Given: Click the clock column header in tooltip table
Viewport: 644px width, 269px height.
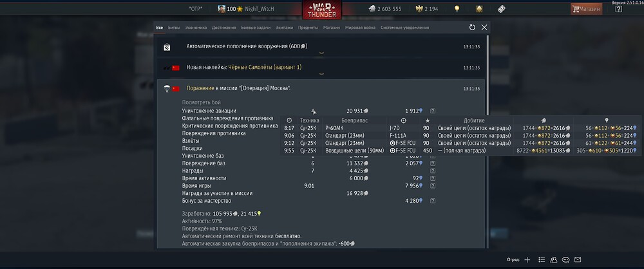Looking at the screenshot, I should pos(289,120).
